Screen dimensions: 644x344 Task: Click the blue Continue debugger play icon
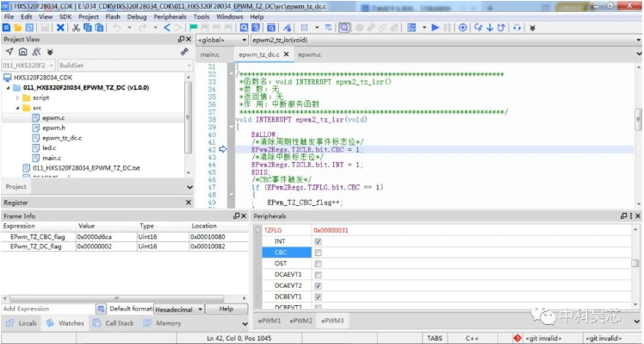436,28
